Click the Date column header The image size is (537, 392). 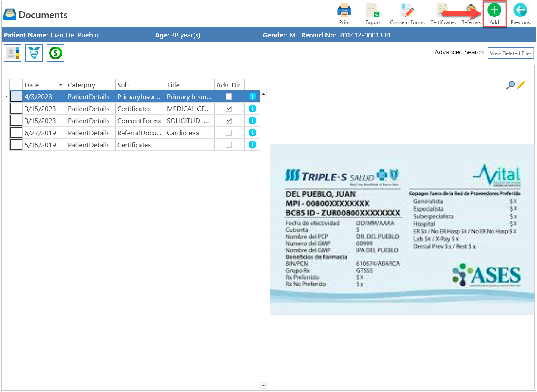tap(44, 85)
